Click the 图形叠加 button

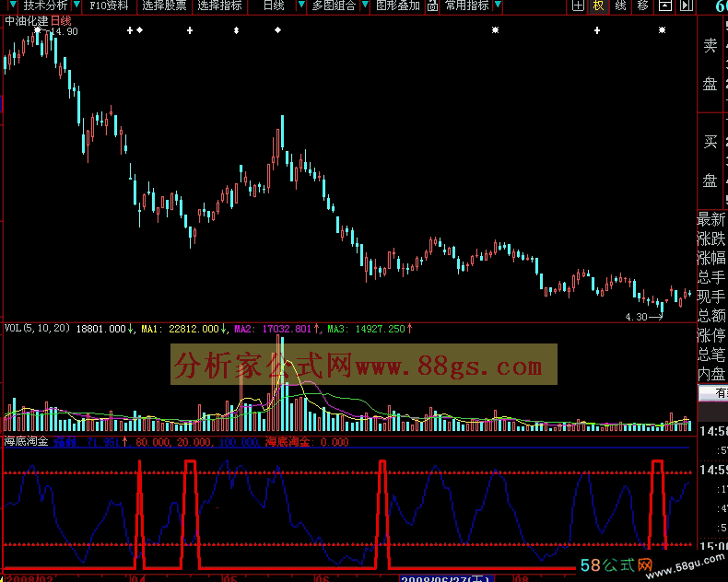398,6
